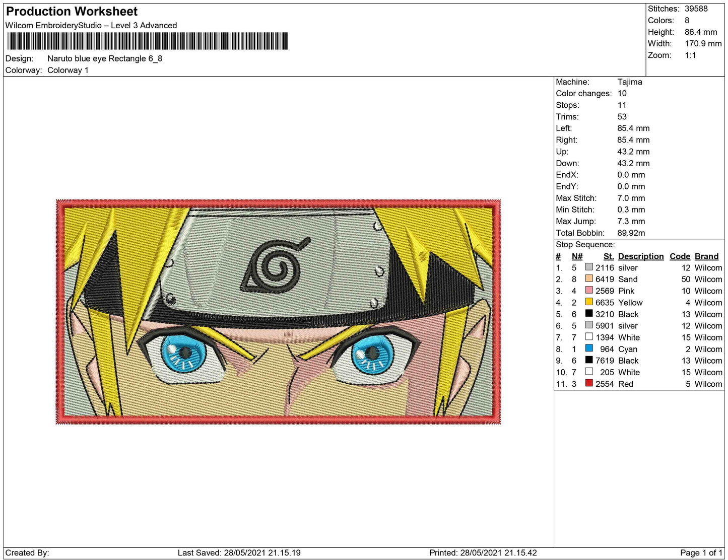Screen dimensions: 728x560
Task: Select the "Cyan" description text
Action: tap(628, 349)
